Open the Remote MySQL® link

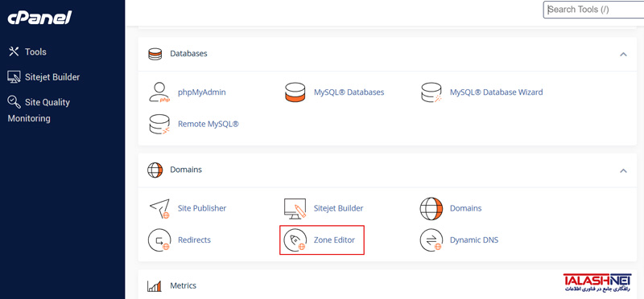coord(208,125)
